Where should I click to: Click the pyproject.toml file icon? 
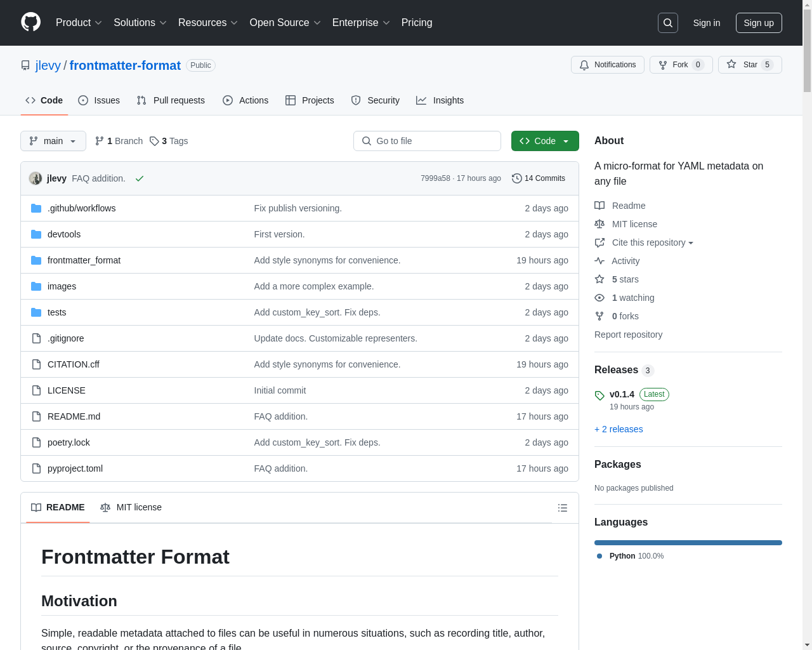(36, 468)
